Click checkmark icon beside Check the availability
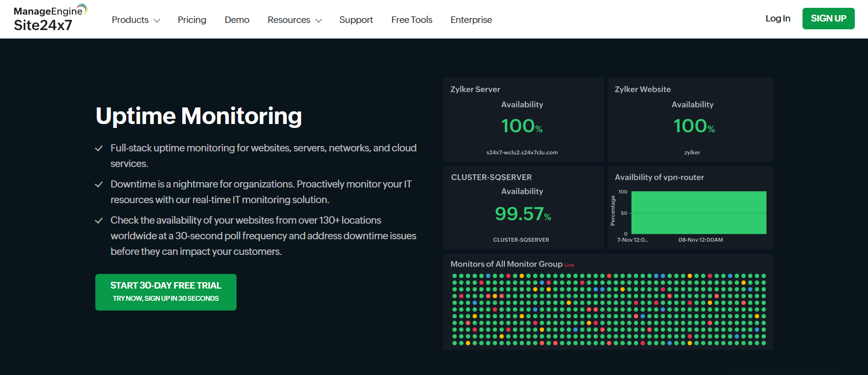This screenshot has height=375, width=868. click(x=99, y=221)
